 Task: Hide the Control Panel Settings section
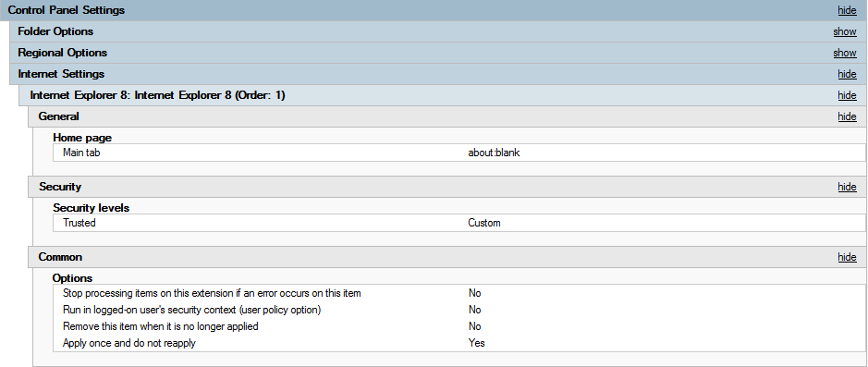[x=847, y=10]
